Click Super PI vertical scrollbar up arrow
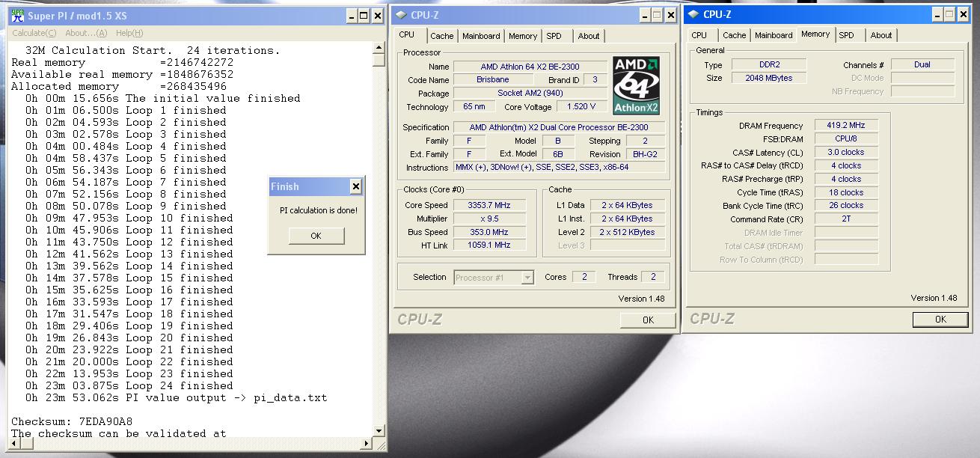The height and width of the screenshot is (458, 980). [379, 49]
